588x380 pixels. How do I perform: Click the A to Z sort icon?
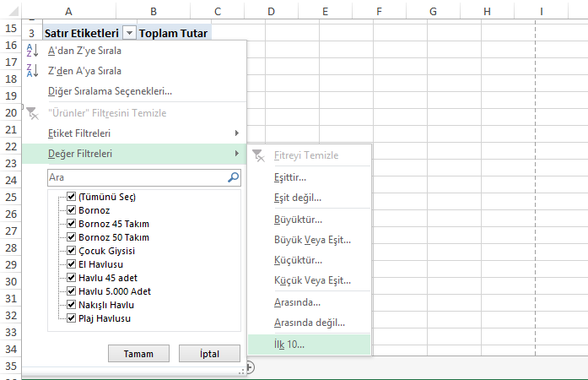[32, 51]
